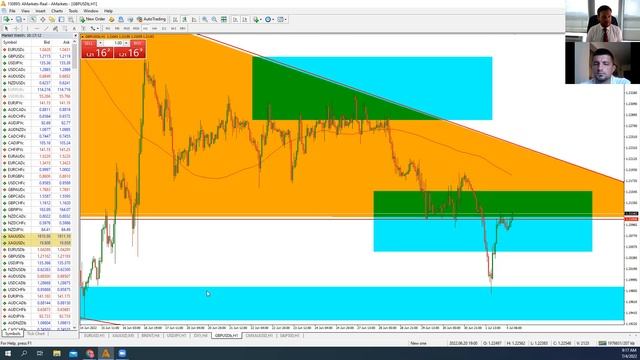Select the Equidistant Channel tool
This screenshot has height=360, width=640.
55,29
